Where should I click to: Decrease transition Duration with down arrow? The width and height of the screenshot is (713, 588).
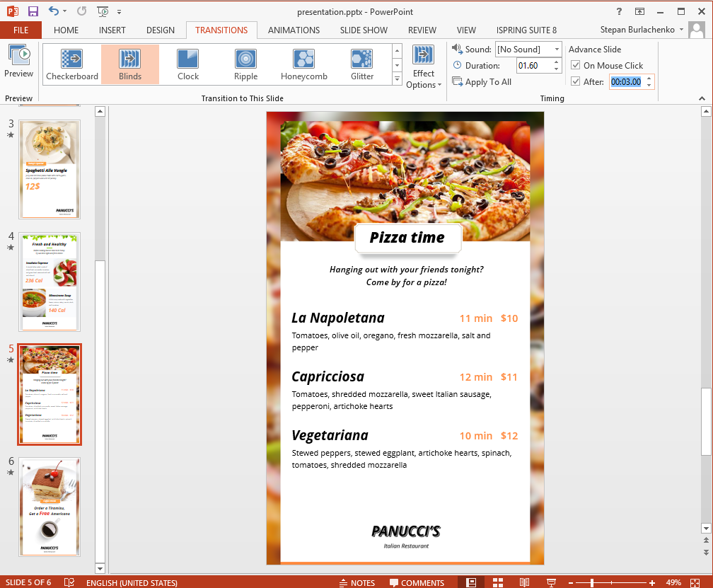click(557, 69)
